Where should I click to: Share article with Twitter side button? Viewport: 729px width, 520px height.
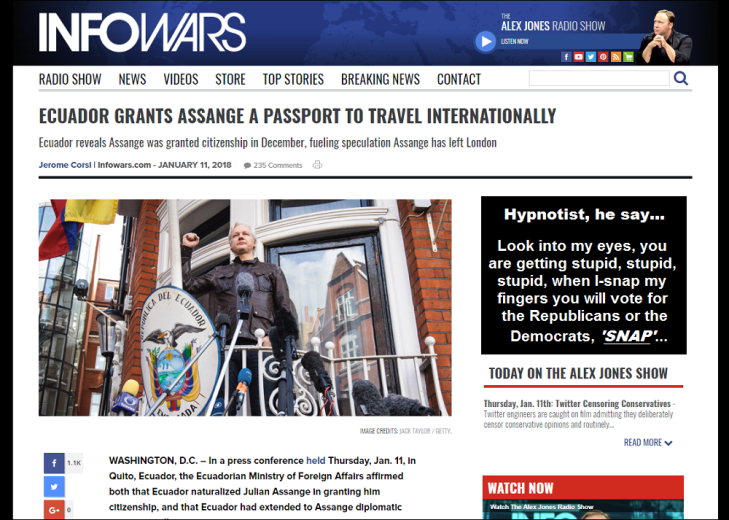(x=54, y=487)
